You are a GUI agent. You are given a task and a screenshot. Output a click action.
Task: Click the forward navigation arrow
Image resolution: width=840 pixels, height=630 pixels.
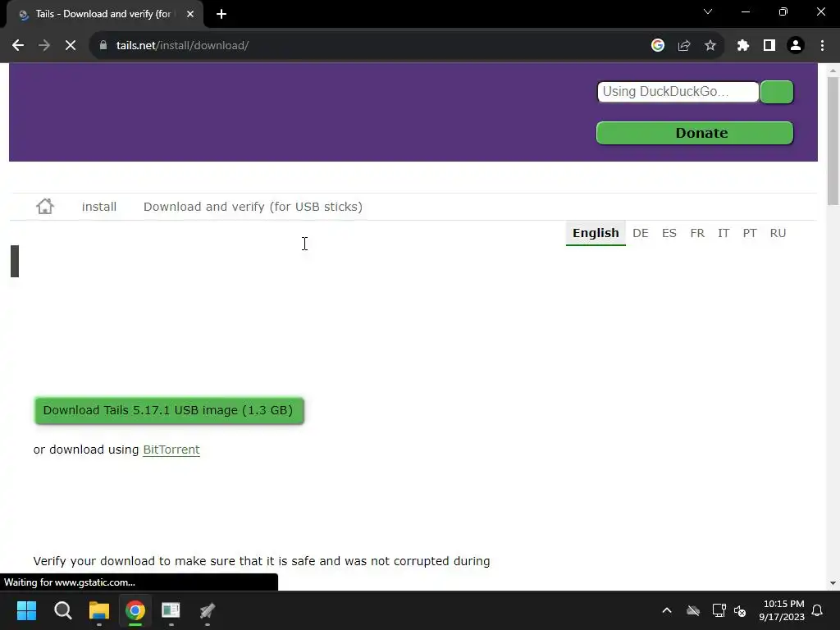click(44, 46)
